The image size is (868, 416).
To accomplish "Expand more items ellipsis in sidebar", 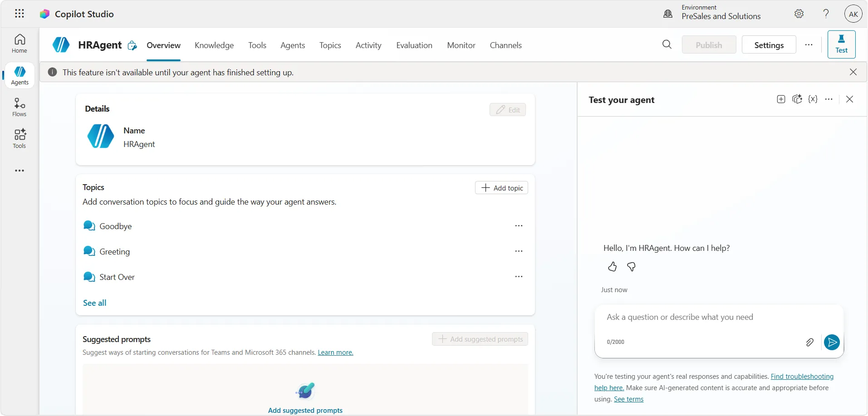I will click(20, 171).
